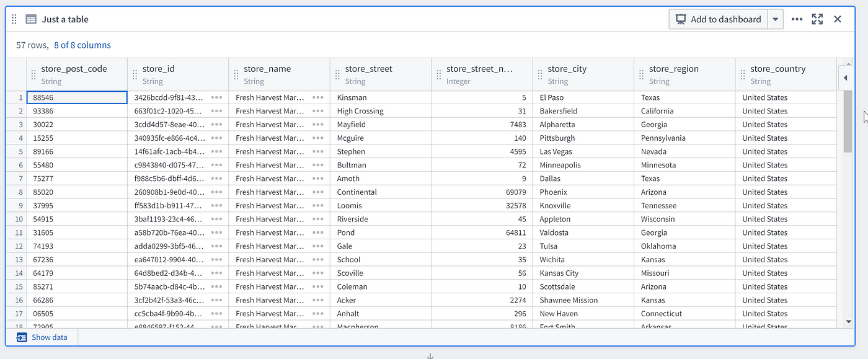Screen dimensions: 868x359
Task: Select post code cell 06505
Action: click(77, 314)
